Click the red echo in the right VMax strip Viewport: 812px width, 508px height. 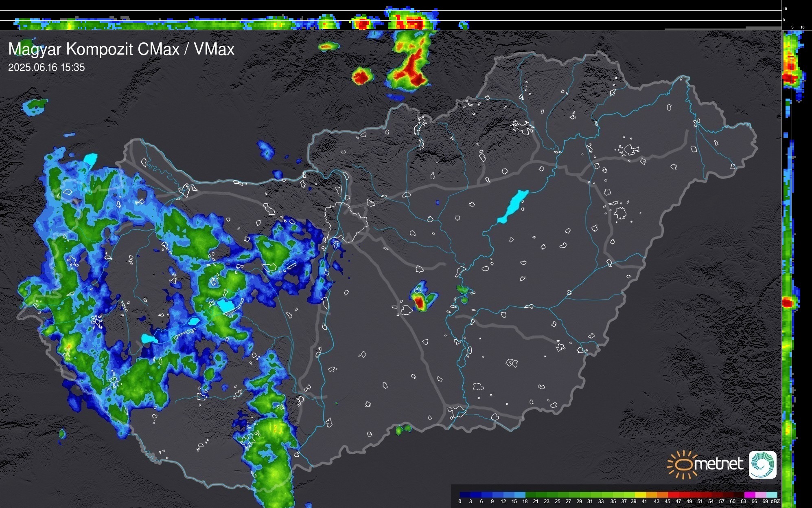coord(787,303)
